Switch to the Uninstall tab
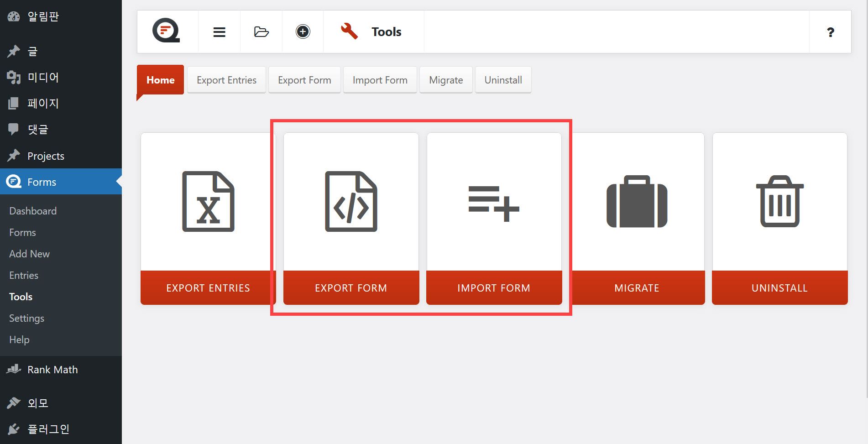This screenshot has height=444, width=868. tap(503, 80)
